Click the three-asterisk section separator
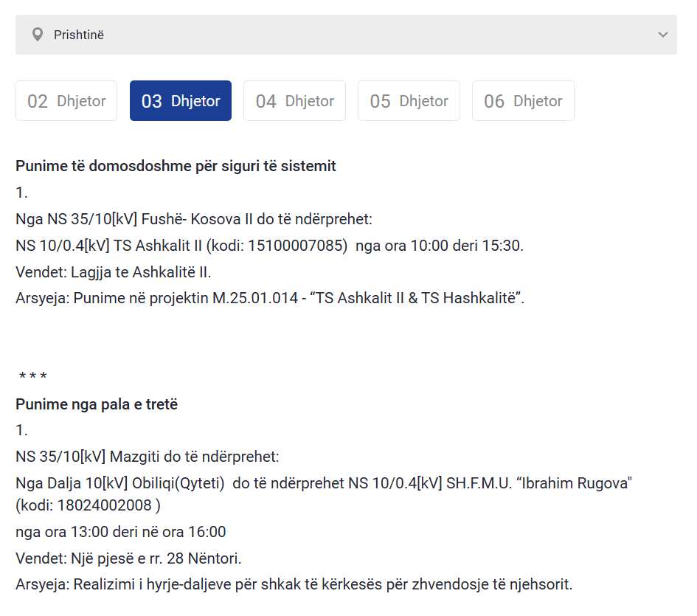Screen dimensions: 697x616 33,378
